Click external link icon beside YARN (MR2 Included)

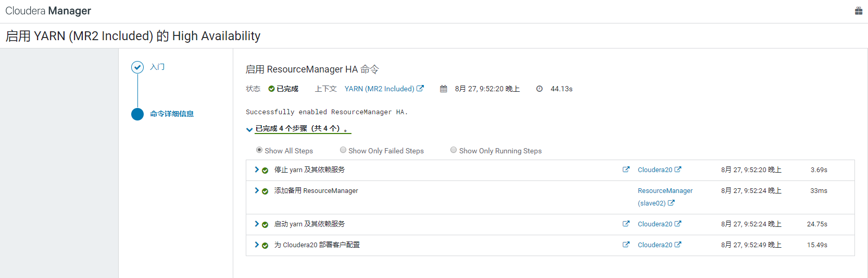coord(420,89)
